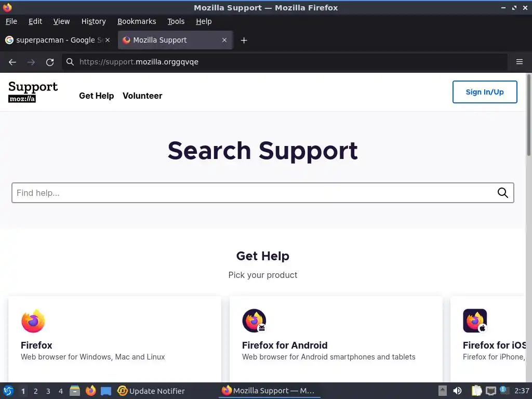Click the network icon in the system tray
The height and width of the screenshot is (399, 532).
(490, 391)
